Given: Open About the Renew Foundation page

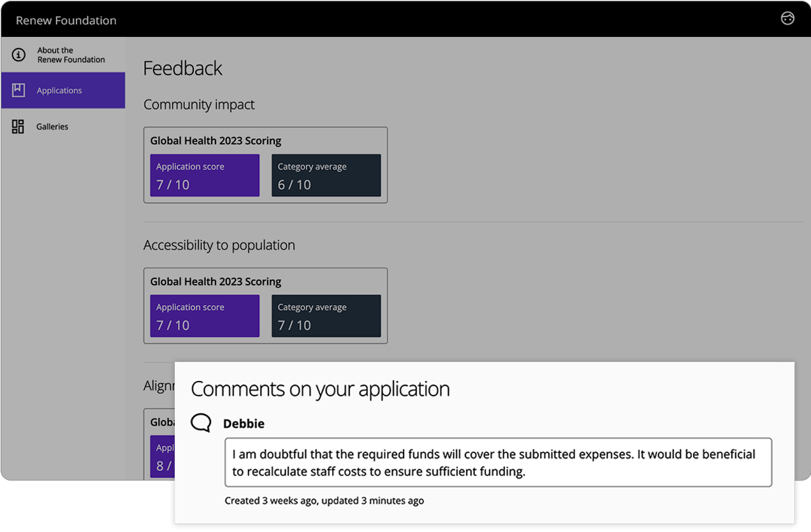Looking at the screenshot, I should [71, 55].
